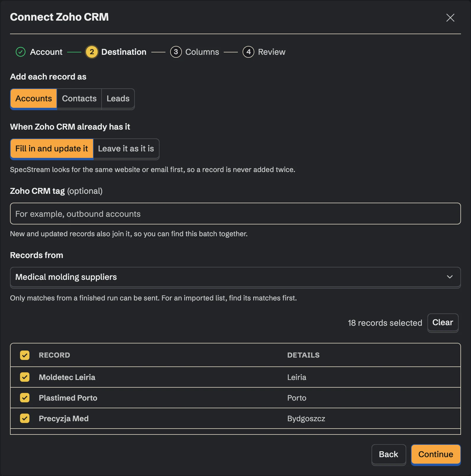
Task: Select Accounts as record type
Action: [34, 99]
